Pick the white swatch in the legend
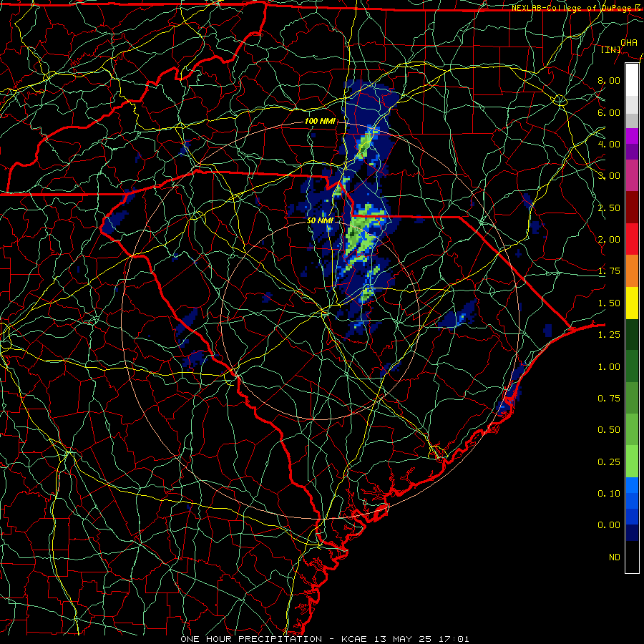 pyautogui.click(x=632, y=79)
